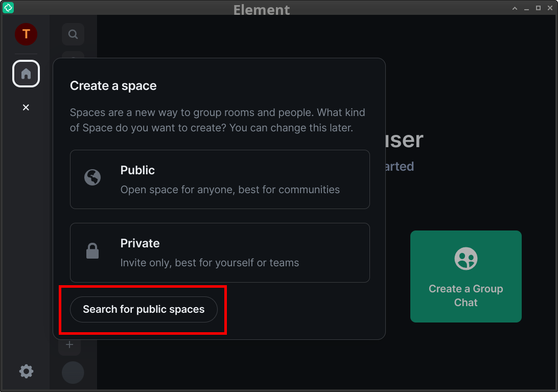Choose the Private space option
558x392 pixels.
(x=220, y=252)
